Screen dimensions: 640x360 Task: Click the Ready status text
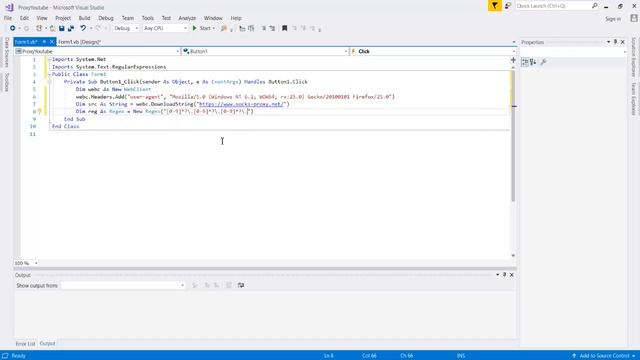pos(18,356)
